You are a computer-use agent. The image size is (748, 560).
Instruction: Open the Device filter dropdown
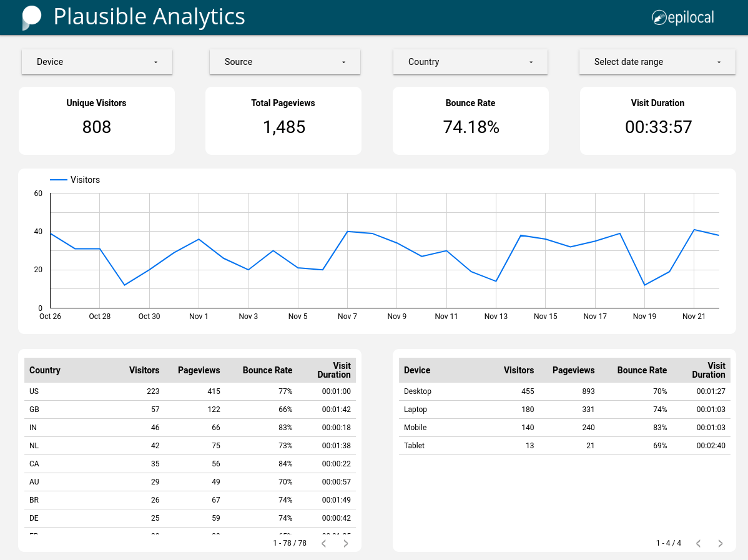pyautogui.click(x=97, y=62)
